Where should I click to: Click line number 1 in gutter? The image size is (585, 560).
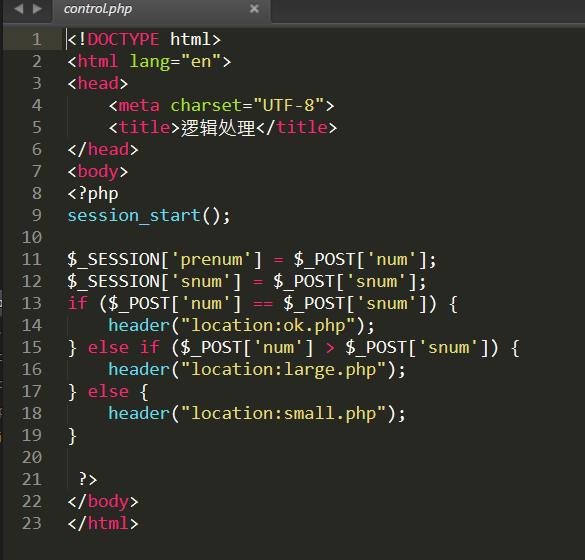pos(37,39)
